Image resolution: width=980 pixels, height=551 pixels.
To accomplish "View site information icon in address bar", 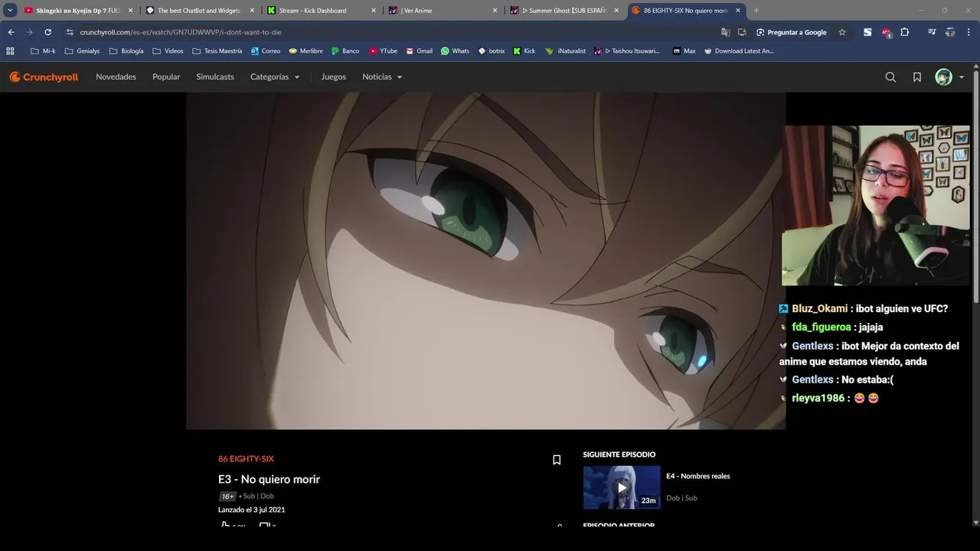I will pos(70,32).
